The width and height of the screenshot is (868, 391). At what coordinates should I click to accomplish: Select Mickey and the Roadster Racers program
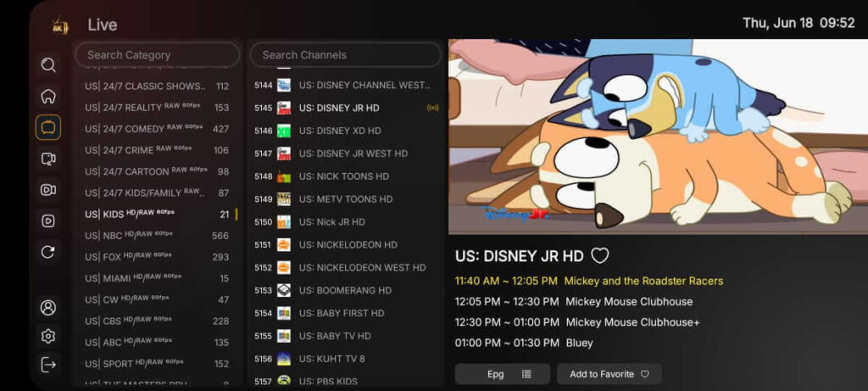pos(589,281)
